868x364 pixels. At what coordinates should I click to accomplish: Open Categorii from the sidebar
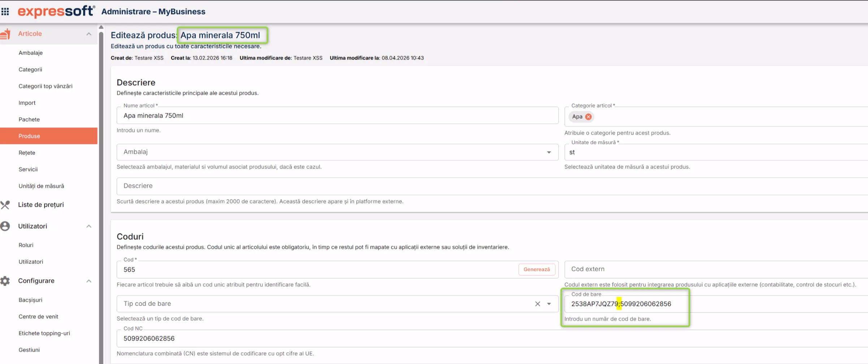pos(30,69)
